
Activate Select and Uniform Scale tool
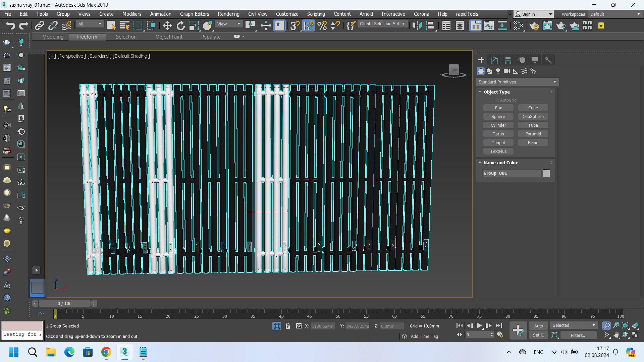[x=194, y=26]
